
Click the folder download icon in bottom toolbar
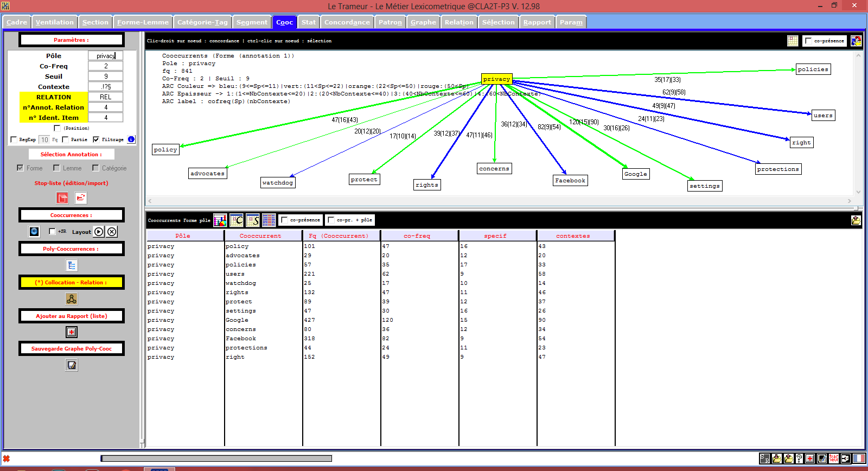pyautogui.click(x=777, y=459)
